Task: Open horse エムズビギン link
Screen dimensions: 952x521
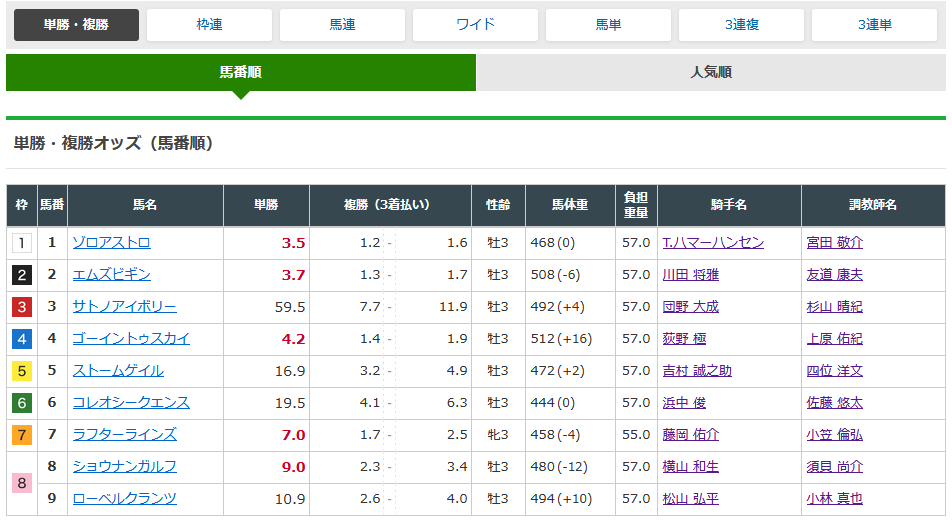Action: point(112,275)
